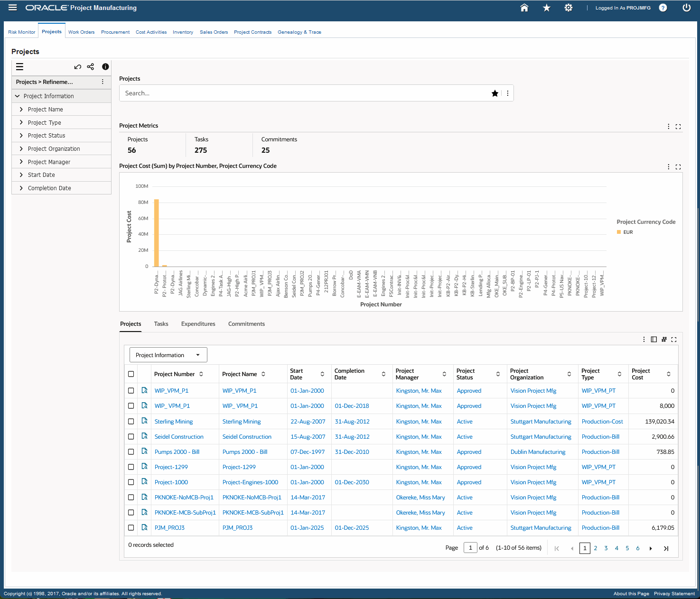
Task: Open record details icon for Sterling Mining
Action: pos(145,421)
